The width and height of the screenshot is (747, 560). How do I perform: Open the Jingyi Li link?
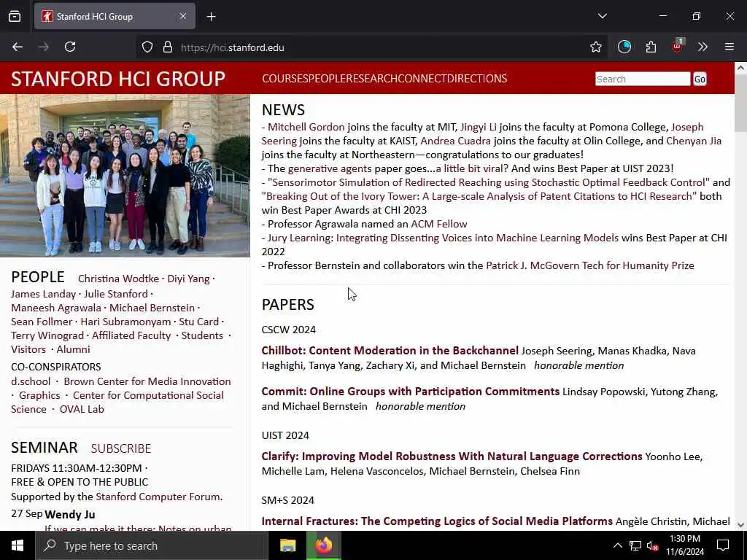pyautogui.click(x=479, y=127)
